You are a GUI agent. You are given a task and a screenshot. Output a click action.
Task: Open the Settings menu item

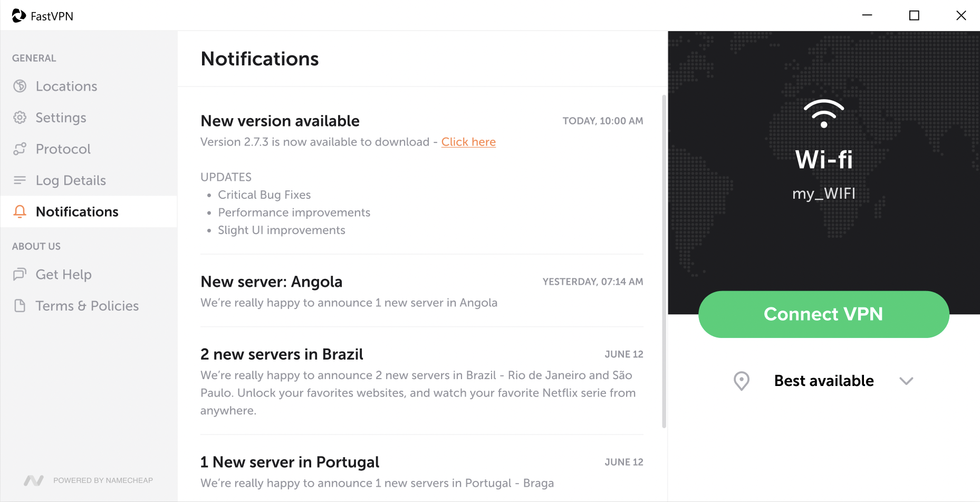(89, 118)
